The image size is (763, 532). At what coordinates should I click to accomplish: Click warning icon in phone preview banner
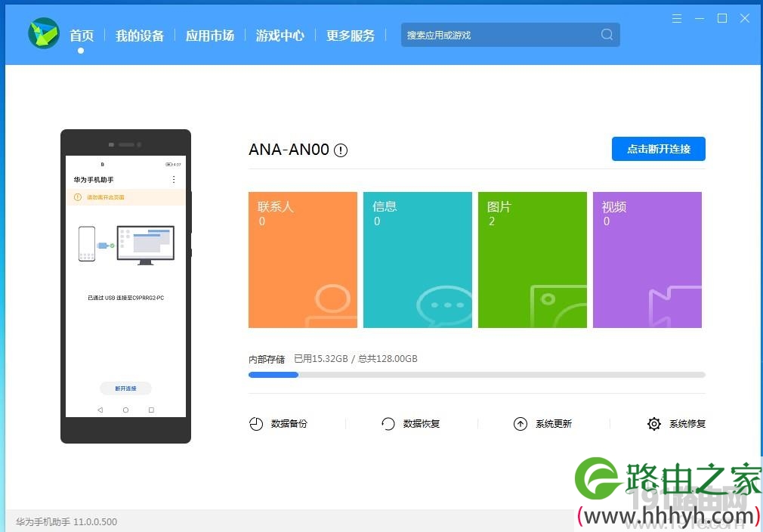coord(77,197)
